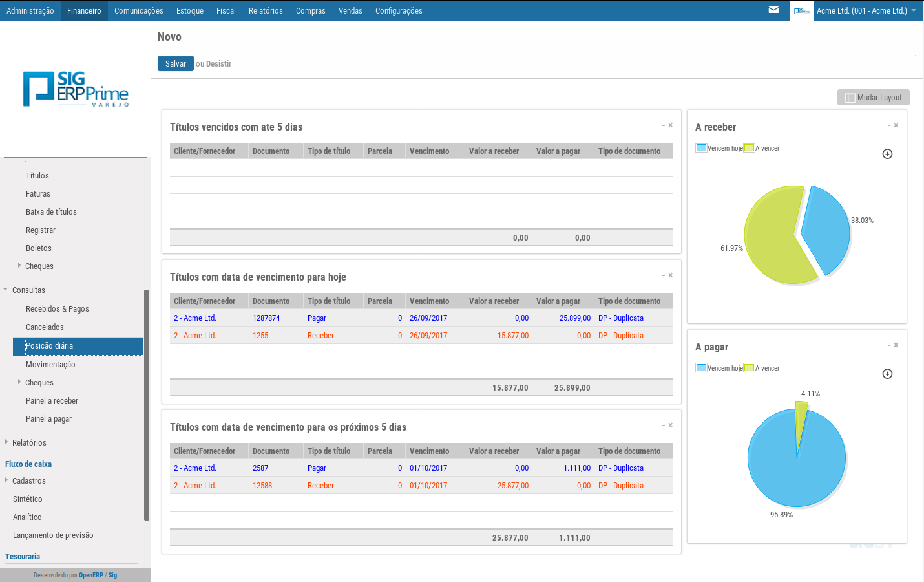
Task: Open Boletos in the sidebar
Action: point(39,248)
